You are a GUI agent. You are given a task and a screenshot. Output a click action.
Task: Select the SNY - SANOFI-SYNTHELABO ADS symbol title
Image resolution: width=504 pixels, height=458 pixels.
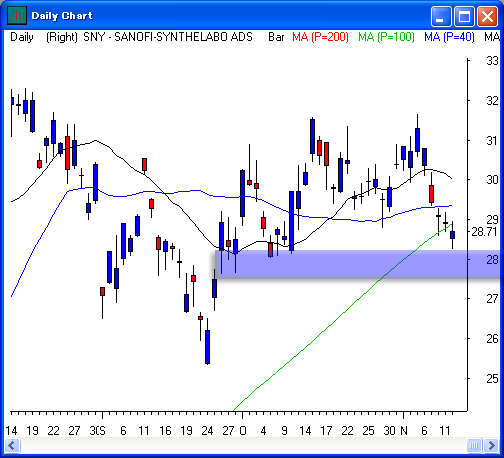pos(168,37)
